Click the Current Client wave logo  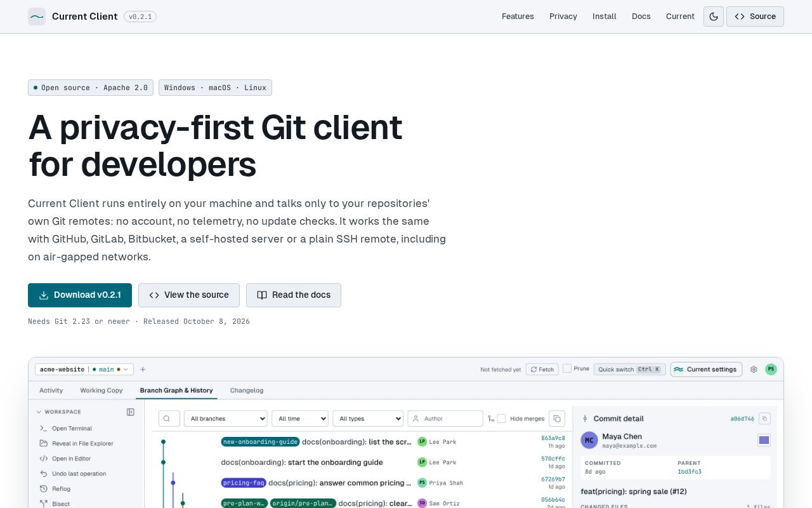coord(37,17)
